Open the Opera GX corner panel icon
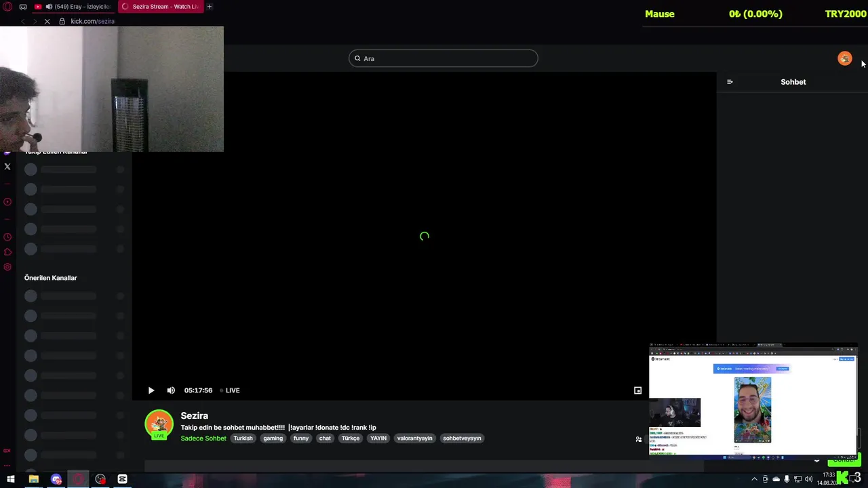The width and height of the screenshot is (868, 488). click(x=23, y=7)
